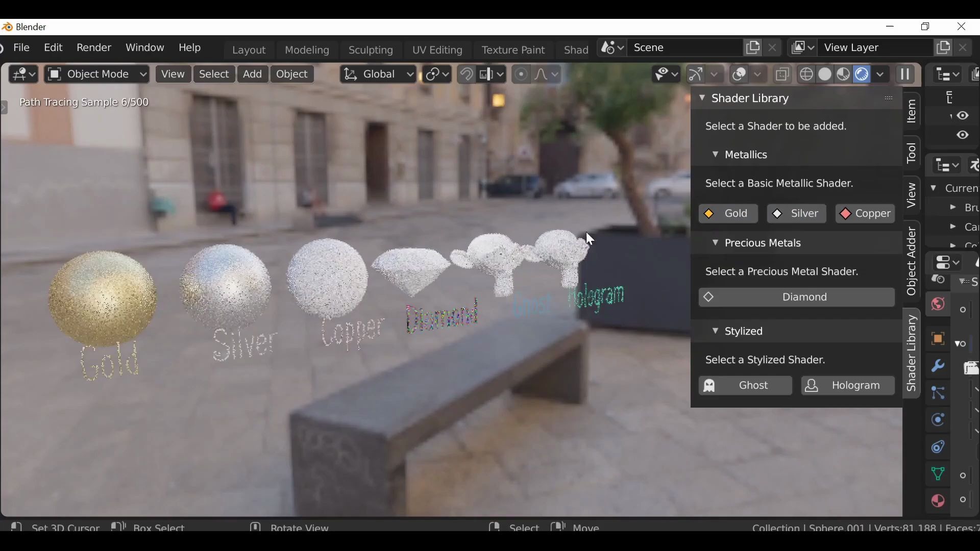The height and width of the screenshot is (551, 980).
Task: Add the Gold metallic shader
Action: [x=728, y=214]
